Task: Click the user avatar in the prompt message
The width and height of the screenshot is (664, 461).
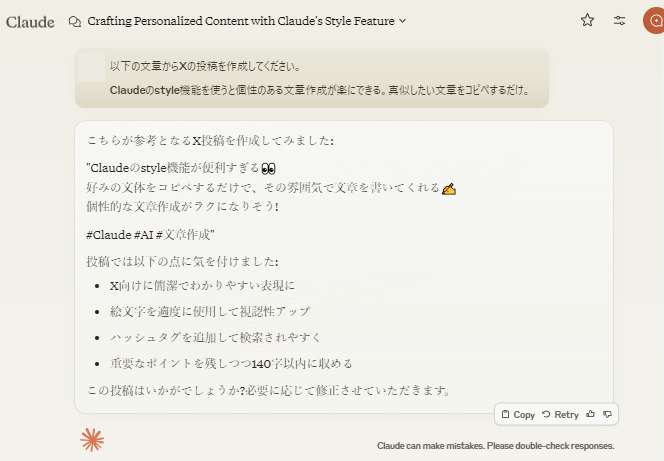Action: click(x=92, y=68)
